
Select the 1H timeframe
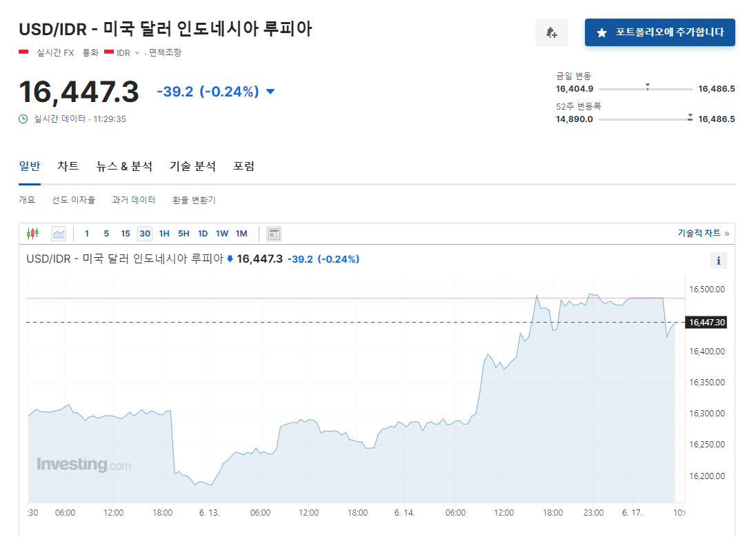click(163, 233)
